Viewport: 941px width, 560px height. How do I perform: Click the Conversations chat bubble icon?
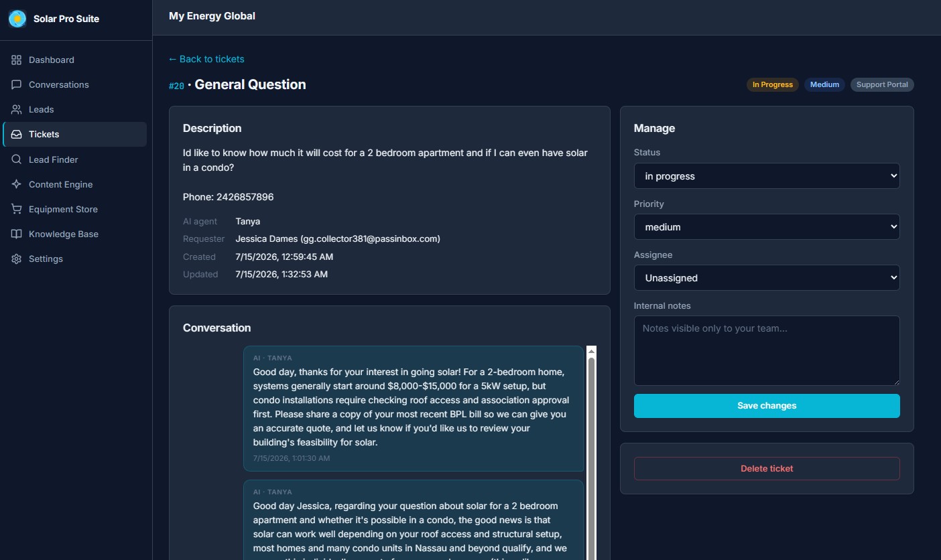click(17, 84)
